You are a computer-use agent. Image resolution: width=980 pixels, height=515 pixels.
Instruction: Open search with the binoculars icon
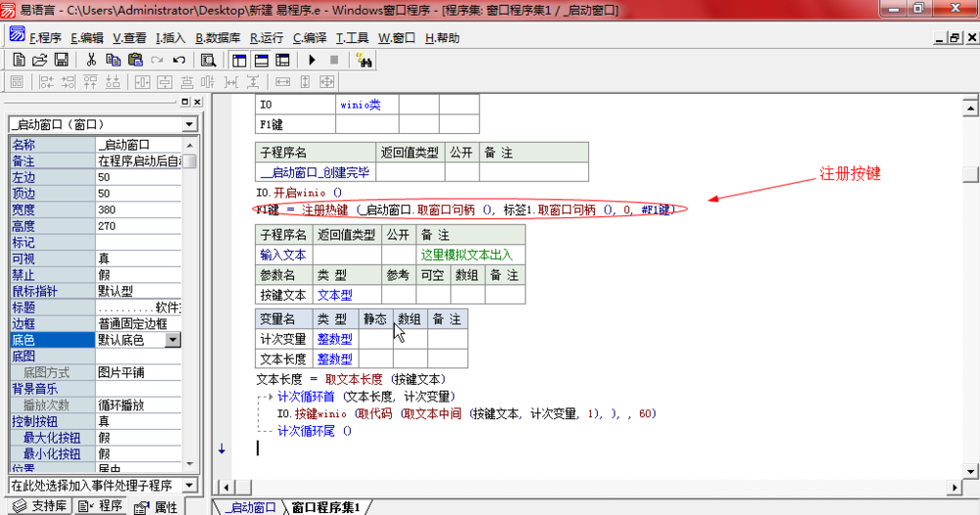364,60
